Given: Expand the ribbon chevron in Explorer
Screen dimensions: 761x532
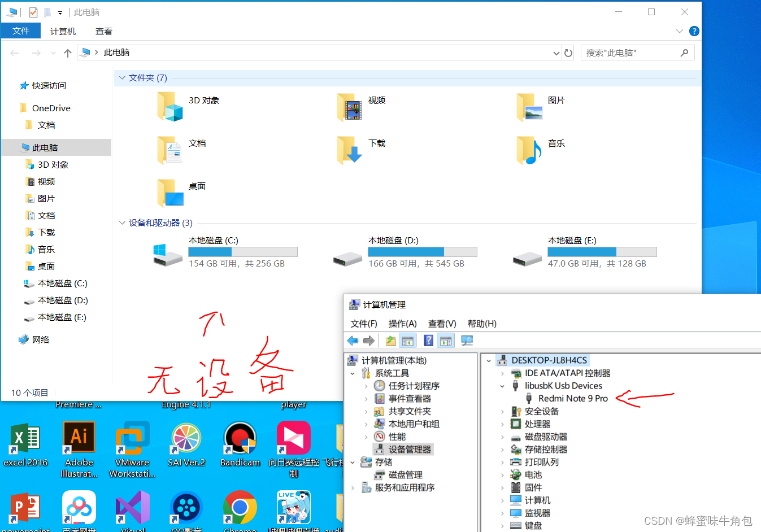Looking at the screenshot, I should click(x=680, y=31).
